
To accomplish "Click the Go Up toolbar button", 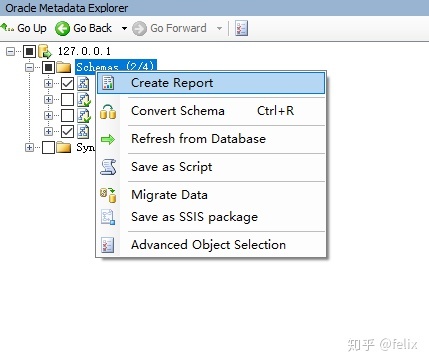I will point(24,28).
